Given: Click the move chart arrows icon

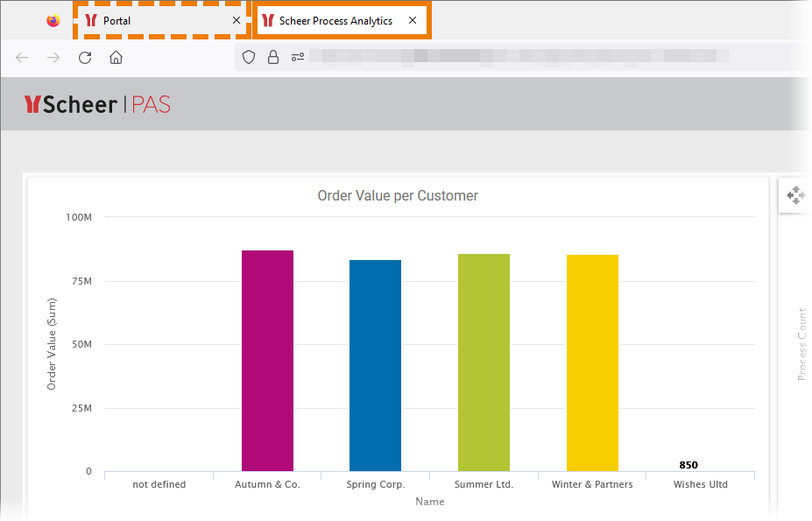Looking at the screenshot, I should (795, 195).
